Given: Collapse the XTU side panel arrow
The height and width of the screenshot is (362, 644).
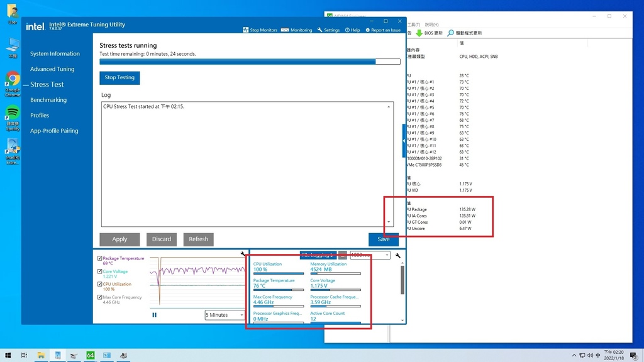Looking at the screenshot, I should point(404,141).
